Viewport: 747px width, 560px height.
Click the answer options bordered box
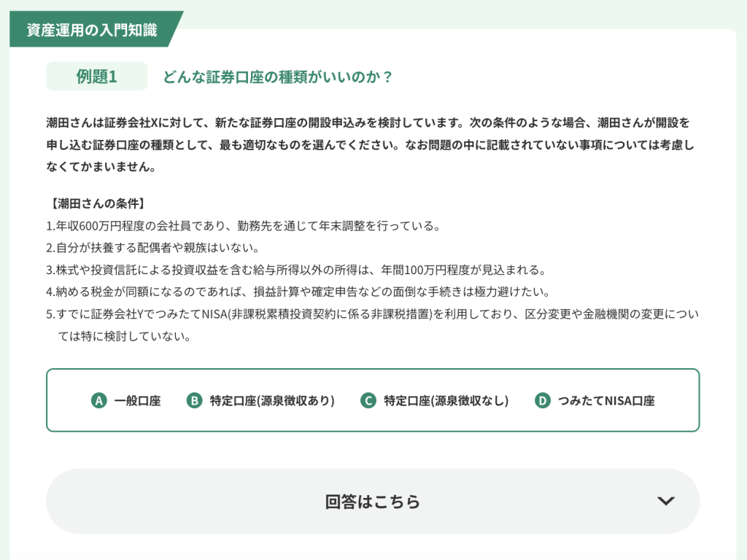(373, 400)
